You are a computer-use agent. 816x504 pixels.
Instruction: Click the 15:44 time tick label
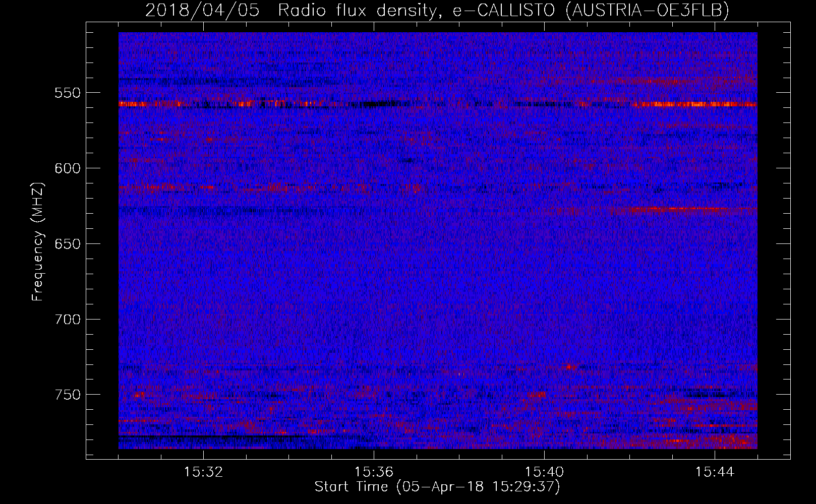715,472
